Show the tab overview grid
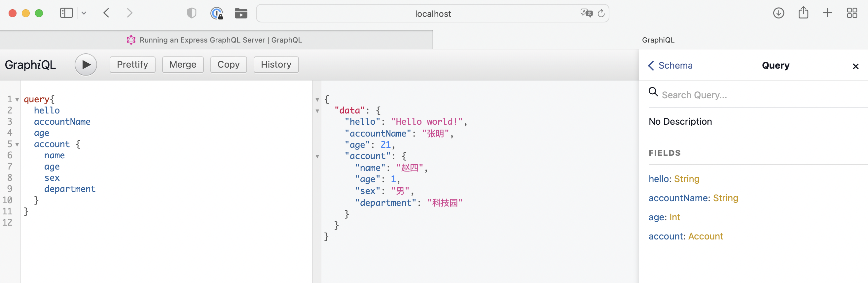Screen dimensions: 868x283 pyautogui.click(x=852, y=13)
